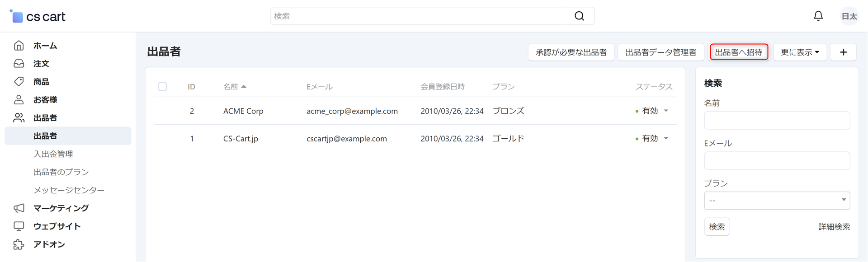Click the ゴールド plan cell
Image resolution: width=868 pixels, height=262 pixels.
tap(508, 139)
